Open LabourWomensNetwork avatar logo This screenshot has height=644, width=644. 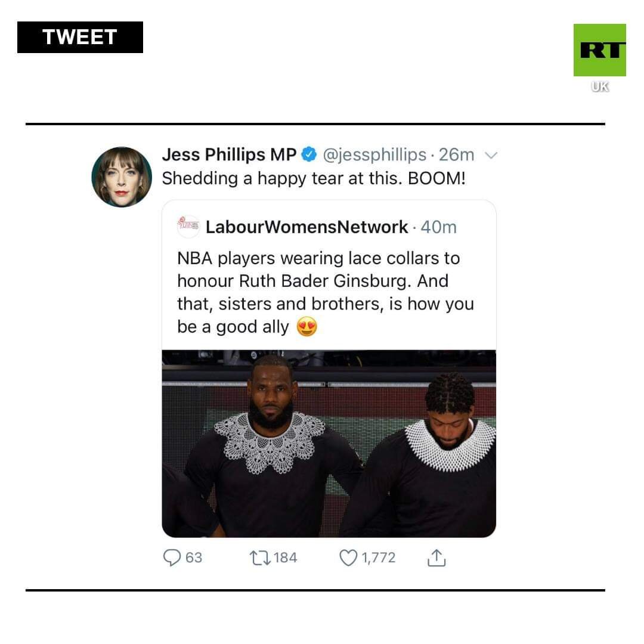[188, 227]
